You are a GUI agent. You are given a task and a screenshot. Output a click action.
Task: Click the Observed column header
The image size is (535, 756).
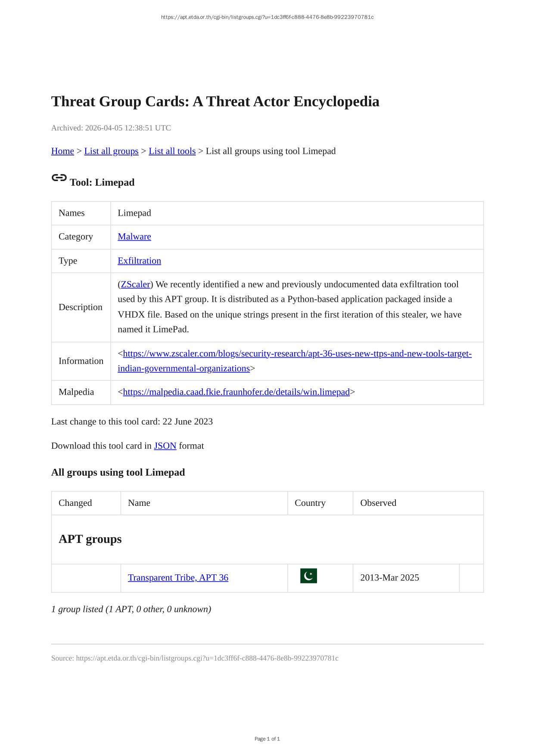(x=378, y=503)
